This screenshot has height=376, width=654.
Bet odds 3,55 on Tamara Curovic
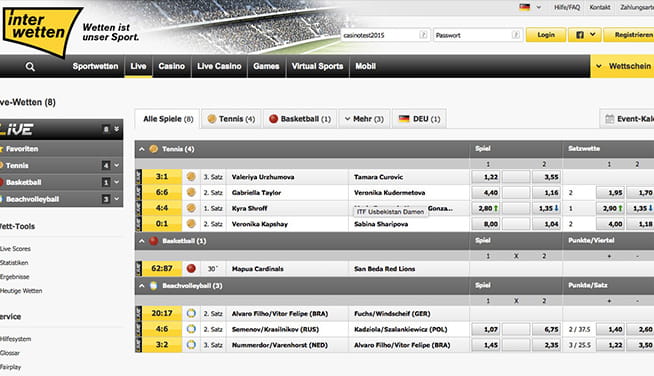pyautogui.click(x=546, y=177)
